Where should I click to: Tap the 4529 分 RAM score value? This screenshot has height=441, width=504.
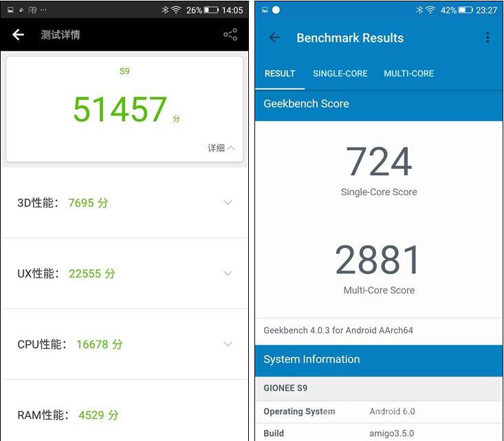click(x=99, y=415)
